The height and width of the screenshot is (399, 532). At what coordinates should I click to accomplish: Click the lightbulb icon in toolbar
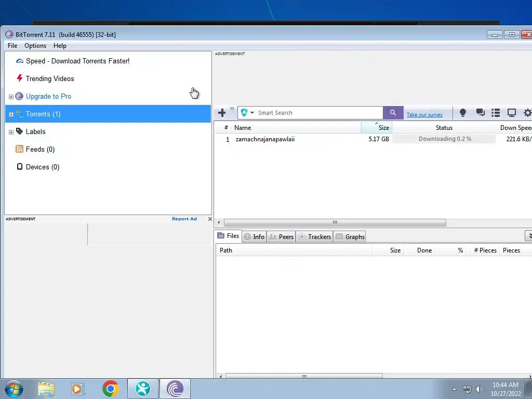coord(463,113)
